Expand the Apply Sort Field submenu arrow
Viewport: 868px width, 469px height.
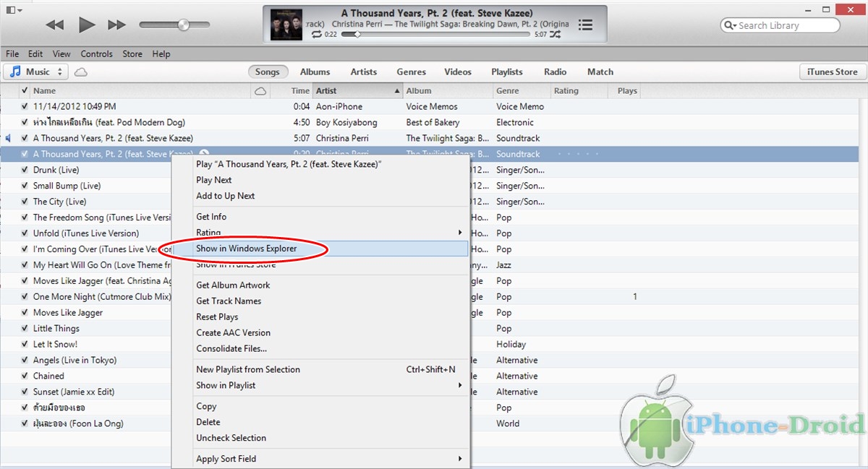(x=459, y=459)
